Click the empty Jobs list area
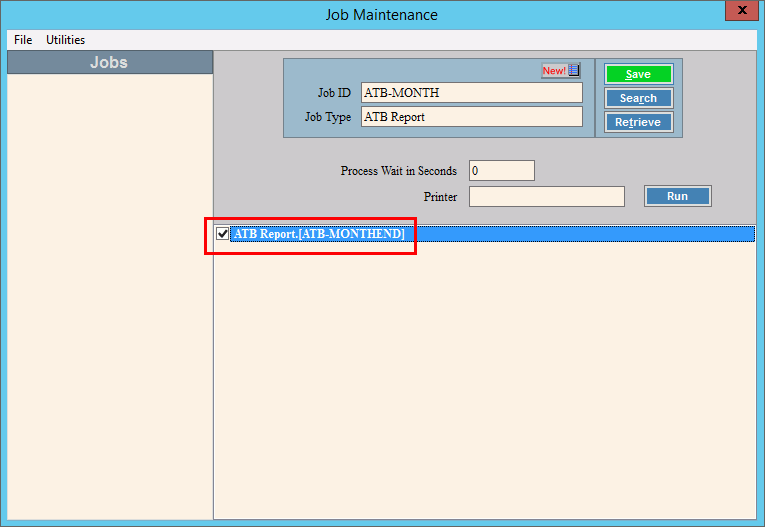Viewport: 765px width, 527px height. pos(109,290)
